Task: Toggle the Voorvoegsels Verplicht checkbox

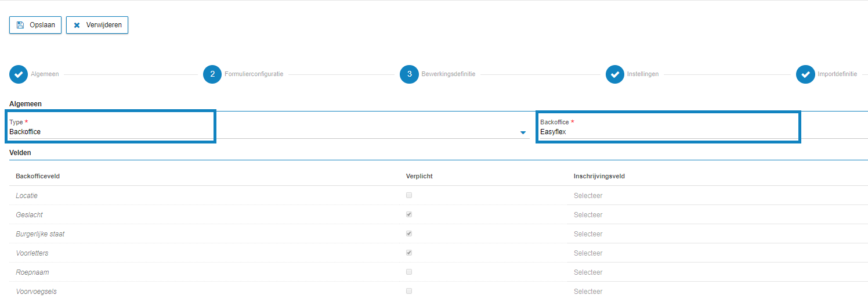Action: click(409, 291)
